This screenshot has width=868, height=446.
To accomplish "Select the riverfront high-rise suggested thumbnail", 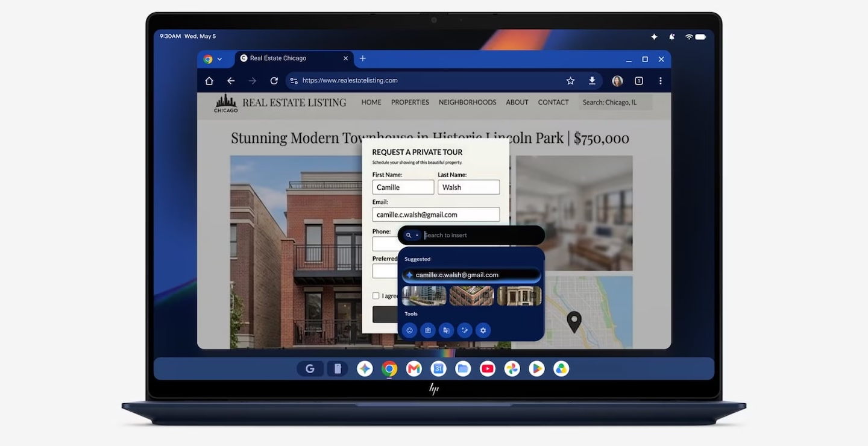I will pos(424,296).
